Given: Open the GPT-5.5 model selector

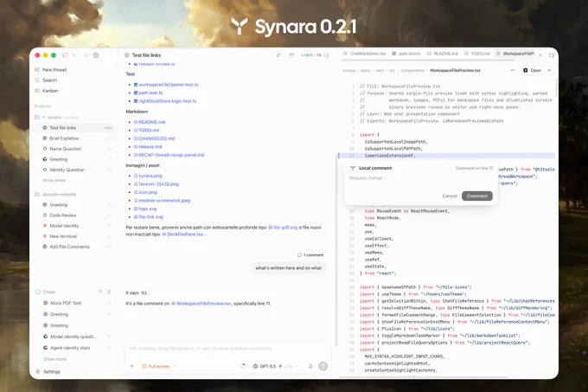Looking at the screenshot, I should click(x=265, y=367).
